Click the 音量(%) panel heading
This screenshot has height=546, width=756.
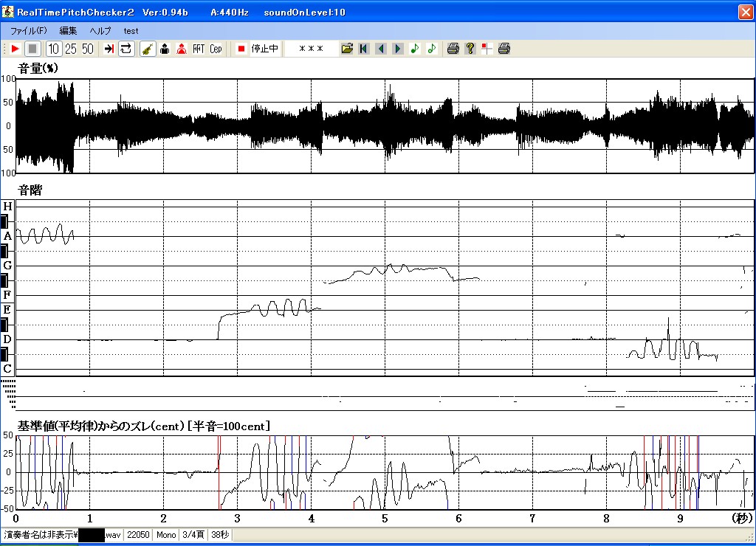[38, 69]
